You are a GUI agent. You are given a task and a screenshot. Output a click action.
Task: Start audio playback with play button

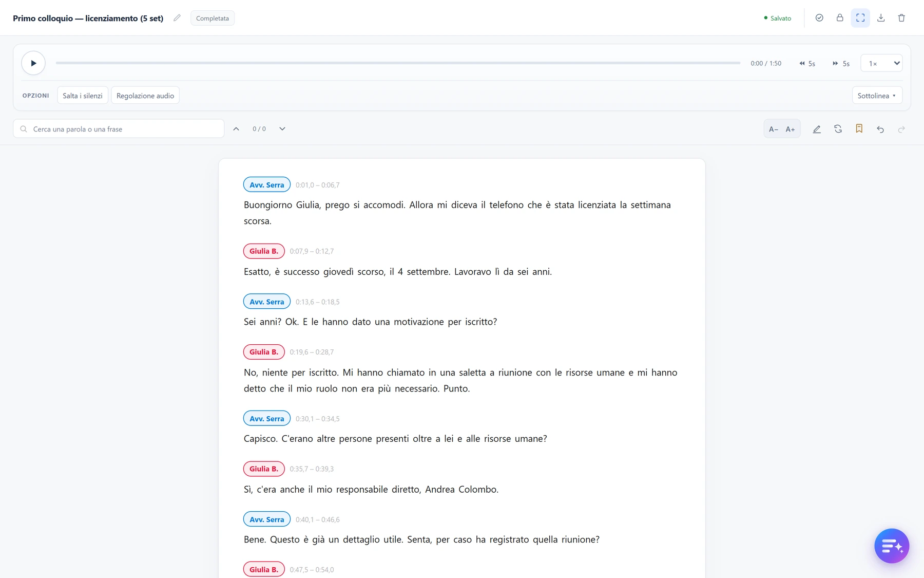tap(33, 63)
